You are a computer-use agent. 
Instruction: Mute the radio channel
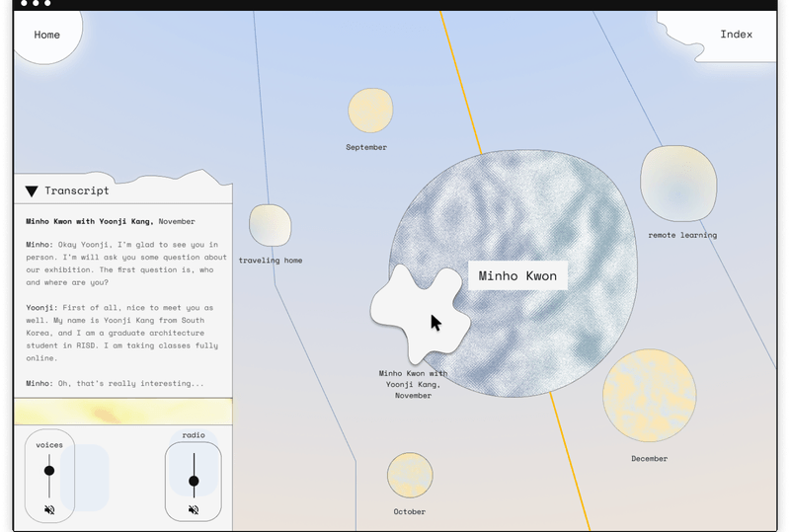coord(194,510)
